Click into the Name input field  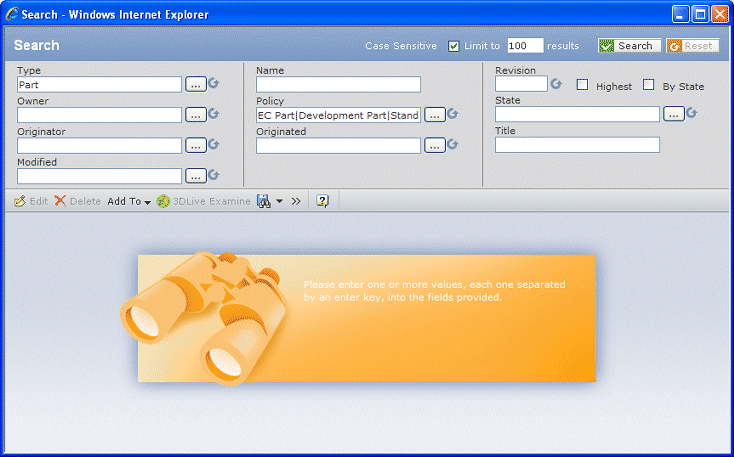338,85
